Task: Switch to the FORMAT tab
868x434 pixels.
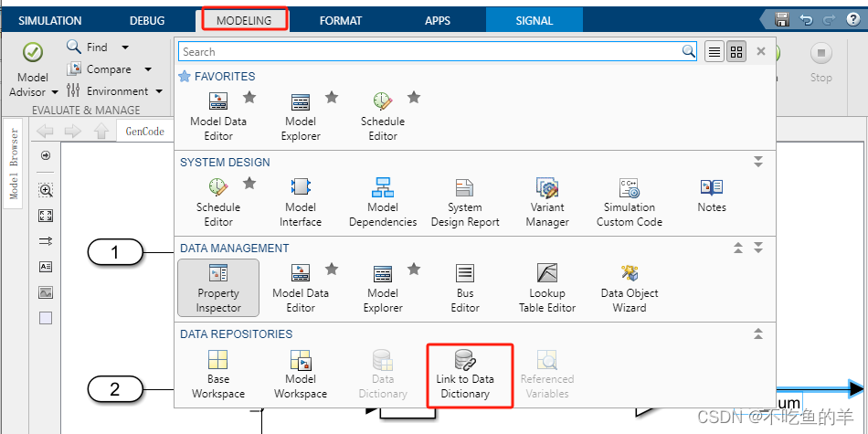Action: (341, 20)
